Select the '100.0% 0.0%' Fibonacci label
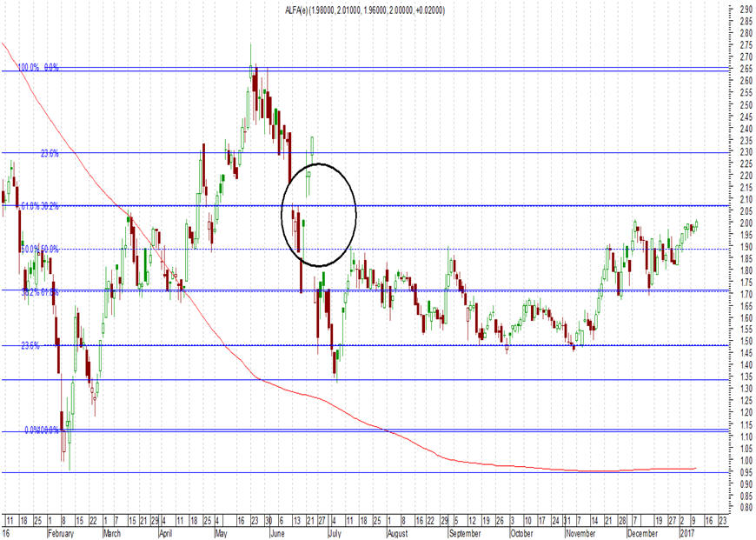Image resolution: width=756 pixels, height=540 pixels. click(x=38, y=68)
